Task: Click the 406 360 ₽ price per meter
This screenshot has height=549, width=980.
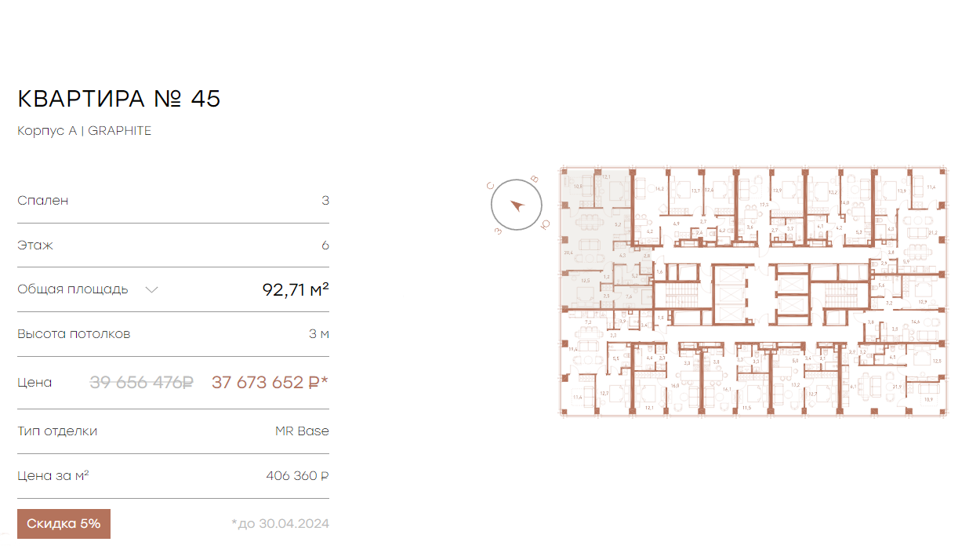Action: 297,476
